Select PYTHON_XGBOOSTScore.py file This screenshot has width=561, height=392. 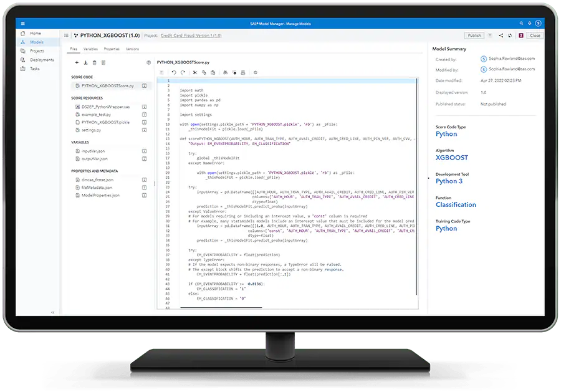pyautogui.click(x=108, y=86)
